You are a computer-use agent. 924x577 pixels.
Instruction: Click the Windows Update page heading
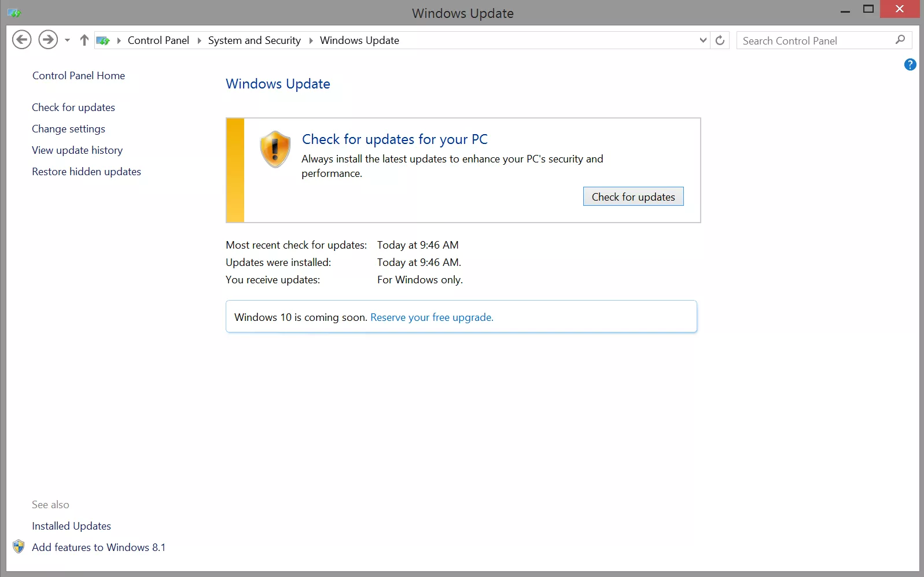278,84
